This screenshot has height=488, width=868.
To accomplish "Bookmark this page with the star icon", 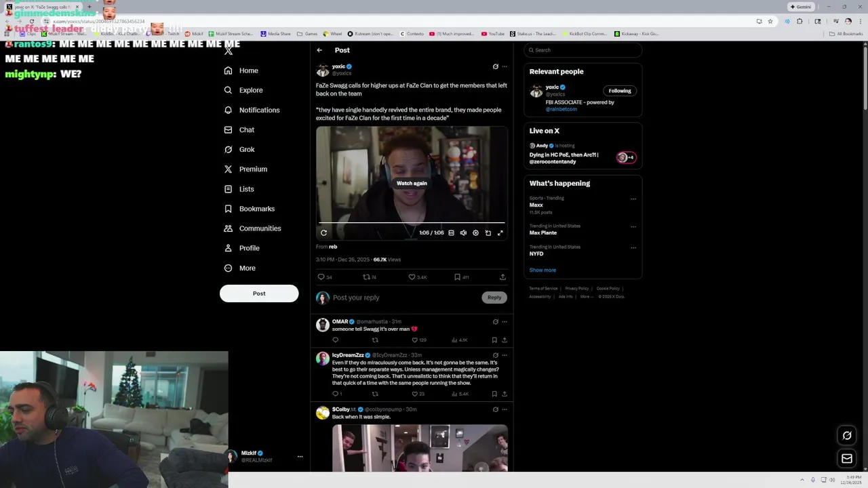I will 770,21.
